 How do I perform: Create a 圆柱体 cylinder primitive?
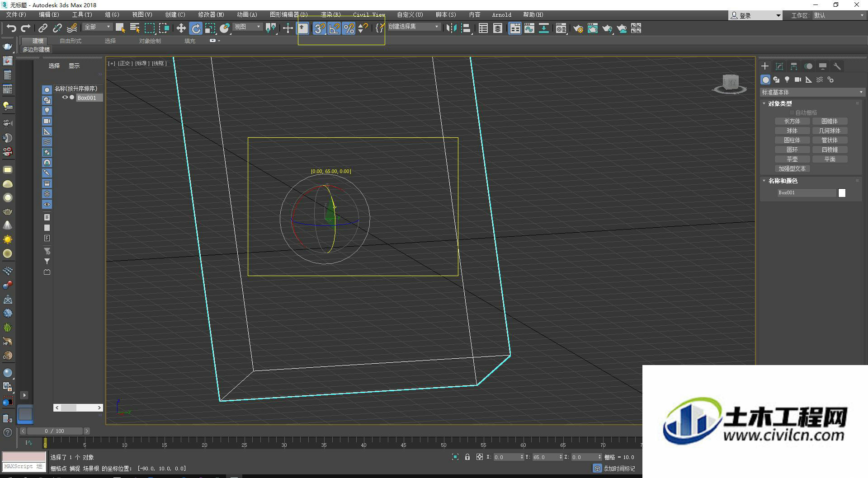(792, 140)
